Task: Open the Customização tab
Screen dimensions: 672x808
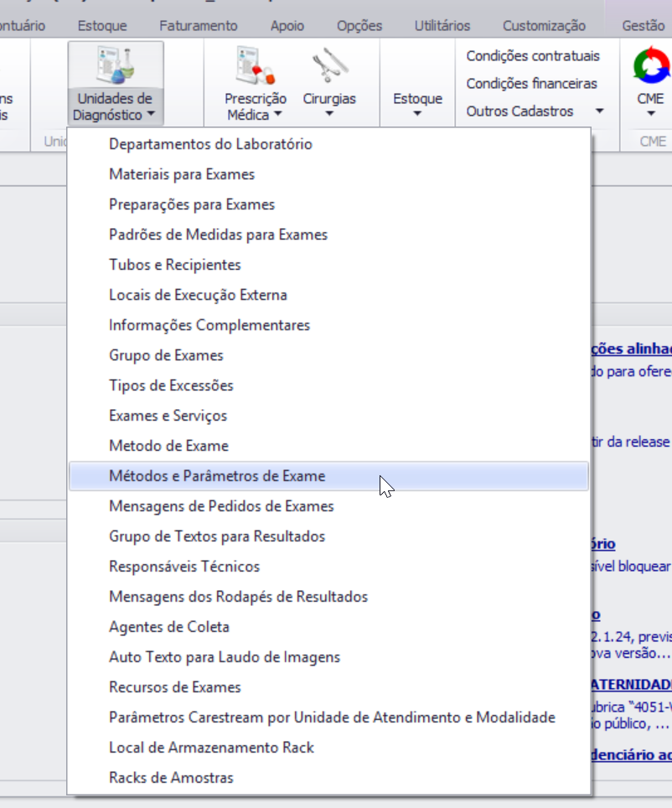Action: pos(544,25)
